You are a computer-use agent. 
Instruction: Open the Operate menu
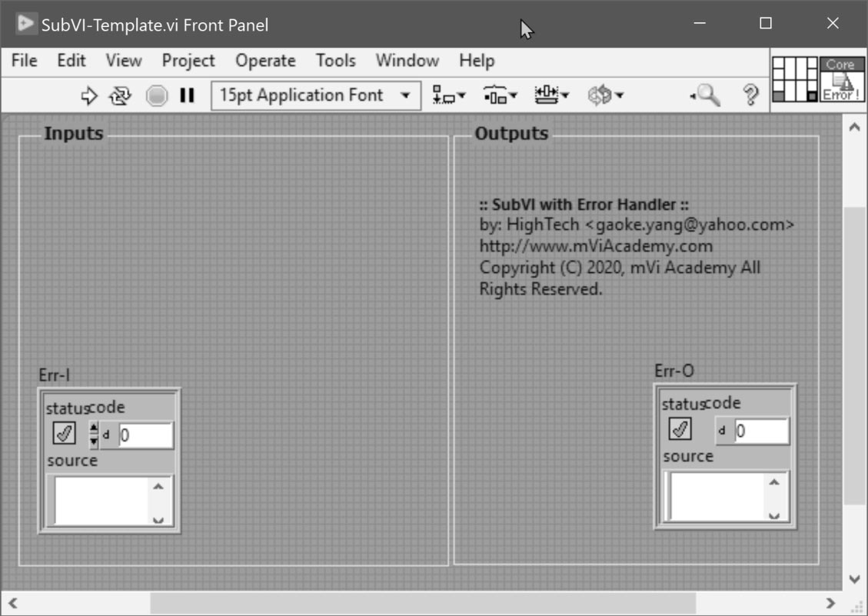[265, 61]
